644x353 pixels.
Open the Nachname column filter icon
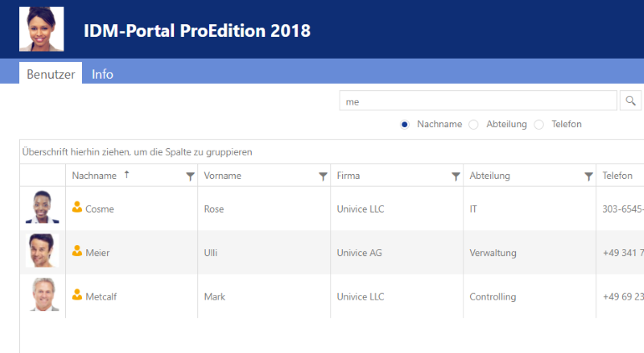pyautogui.click(x=190, y=176)
